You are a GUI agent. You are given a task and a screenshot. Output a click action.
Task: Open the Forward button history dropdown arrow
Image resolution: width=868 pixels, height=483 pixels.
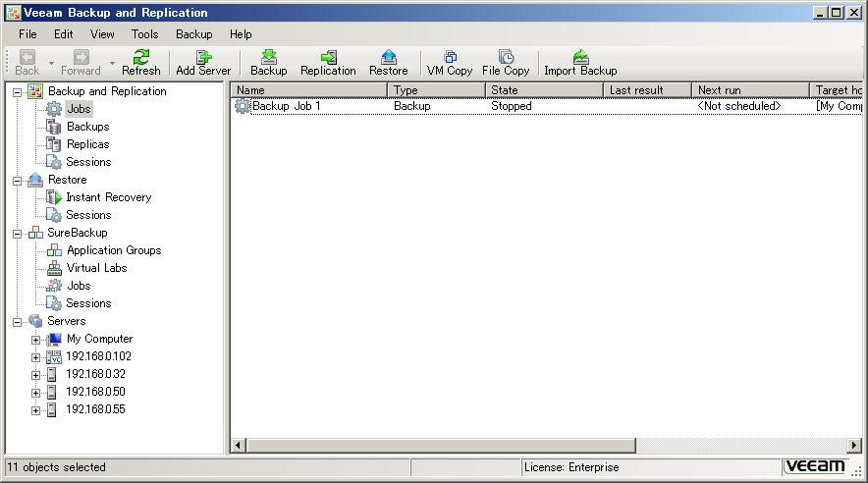[112, 63]
